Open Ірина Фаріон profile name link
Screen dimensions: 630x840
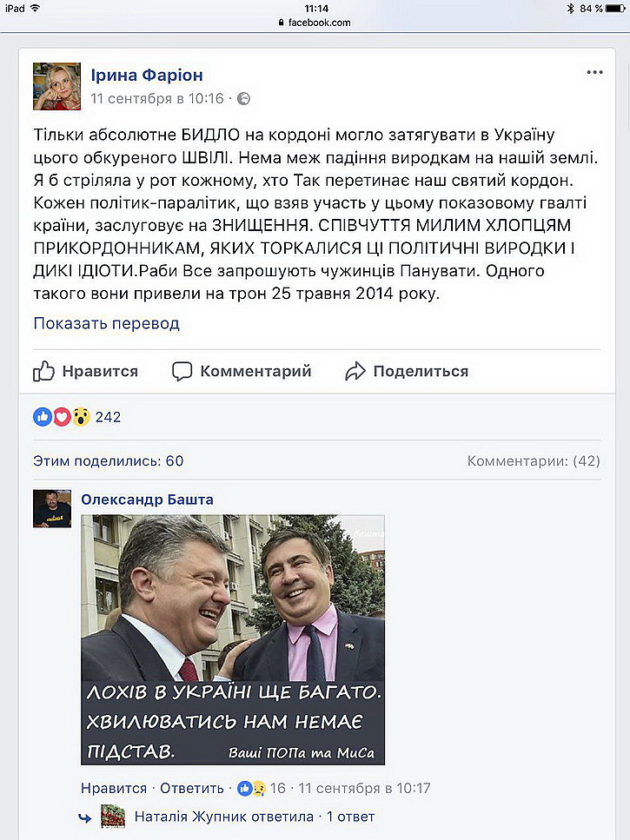click(x=147, y=75)
